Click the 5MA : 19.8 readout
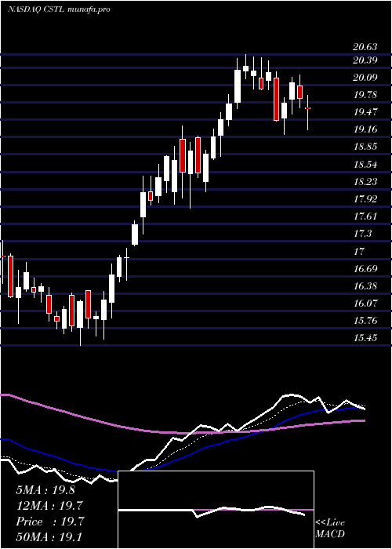392x549 pixels. tap(45, 490)
